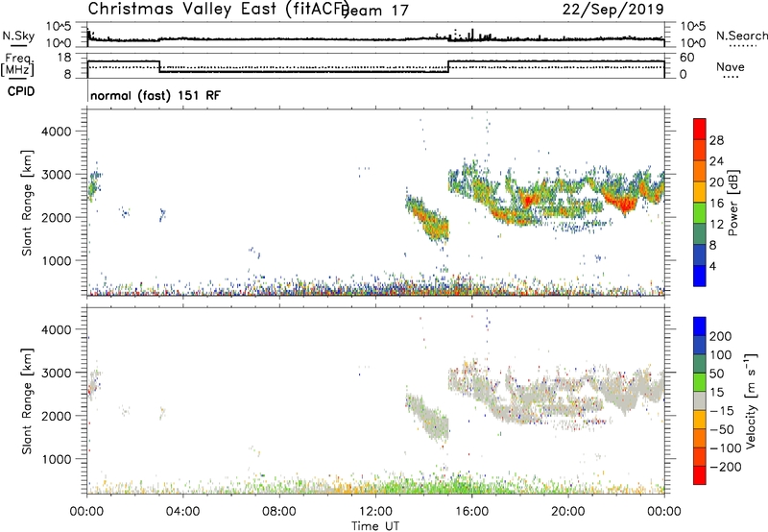Click the 'normal (fast) 151 RF' text
Image resolution: width=768 pixels, height=532 pixels.
pos(156,95)
